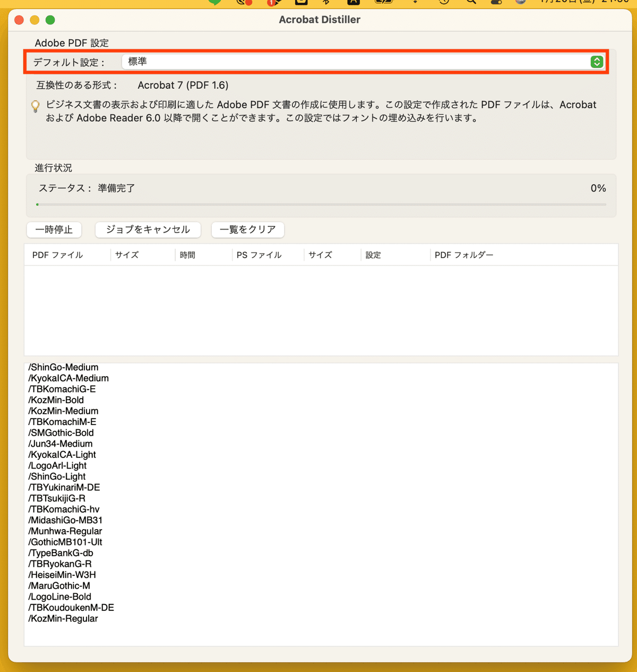This screenshot has width=637, height=672.
Task: Select the /TBKomachiG-E log line
Action: tap(62, 389)
